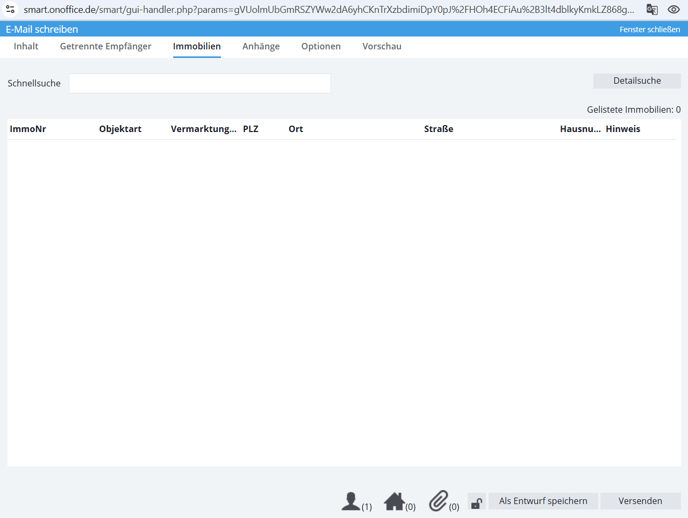Viewport: 688px width, 518px height.
Task: Click the E-Mail schreiben title
Action: pyautogui.click(x=42, y=29)
